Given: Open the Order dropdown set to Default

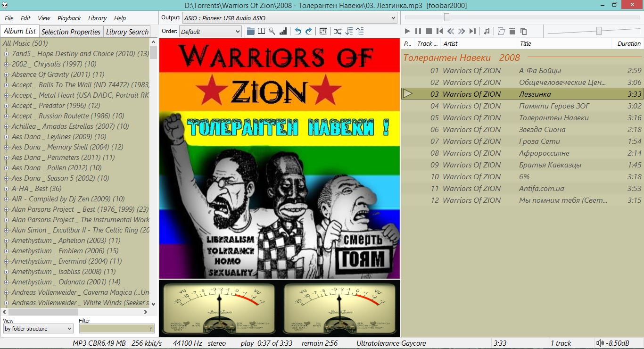Looking at the screenshot, I should point(210,32).
